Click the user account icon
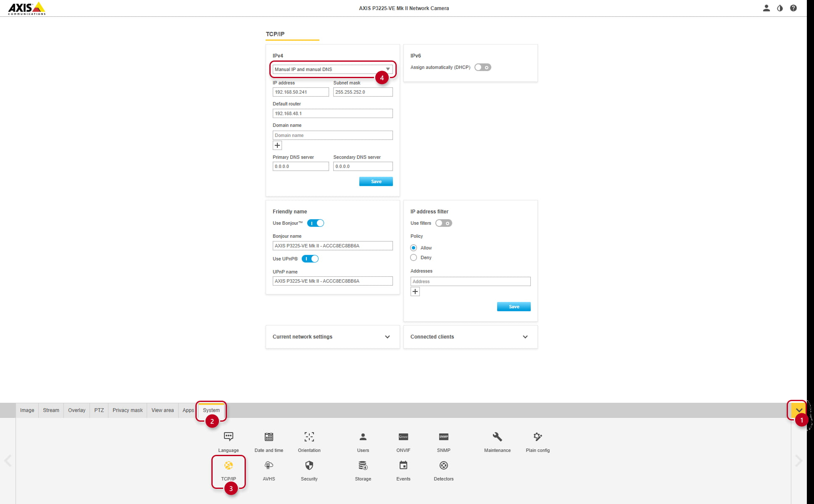The image size is (814, 504). (x=767, y=8)
